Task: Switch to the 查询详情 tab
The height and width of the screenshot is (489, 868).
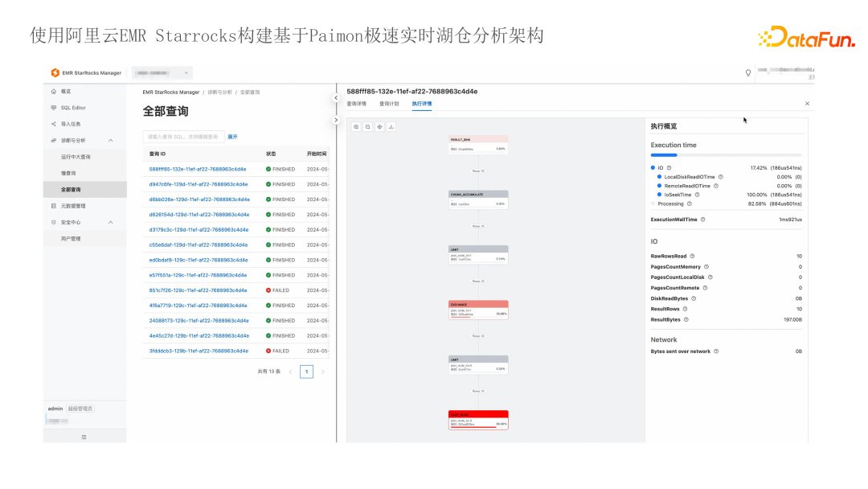Action: click(357, 104)
